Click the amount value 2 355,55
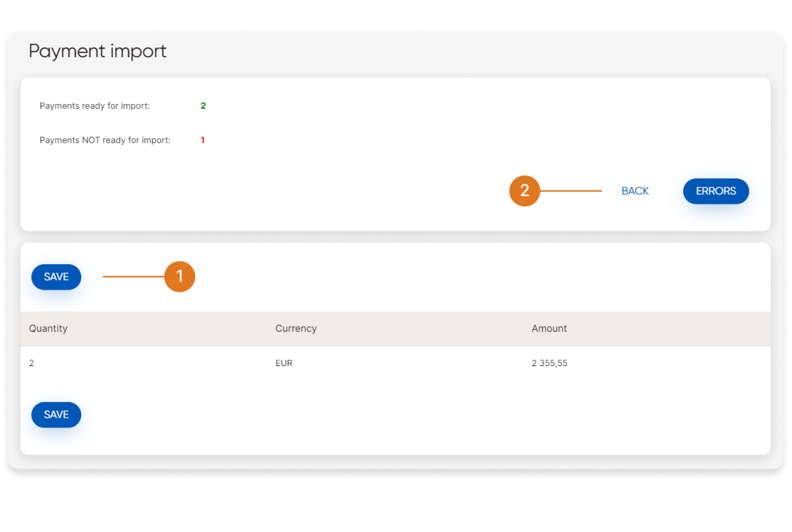Image resolution: width=792 pixels, height=532 pixels. [550, 363]
